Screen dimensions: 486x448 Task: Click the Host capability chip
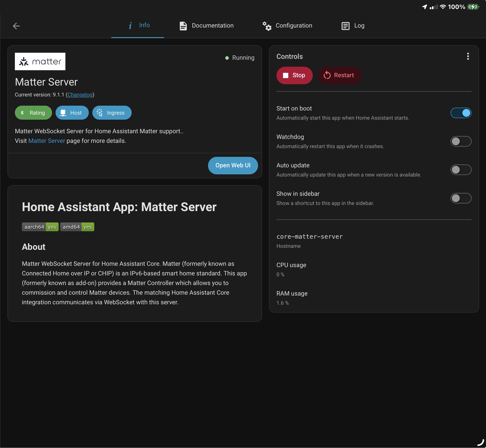click(x=72, y=113)
